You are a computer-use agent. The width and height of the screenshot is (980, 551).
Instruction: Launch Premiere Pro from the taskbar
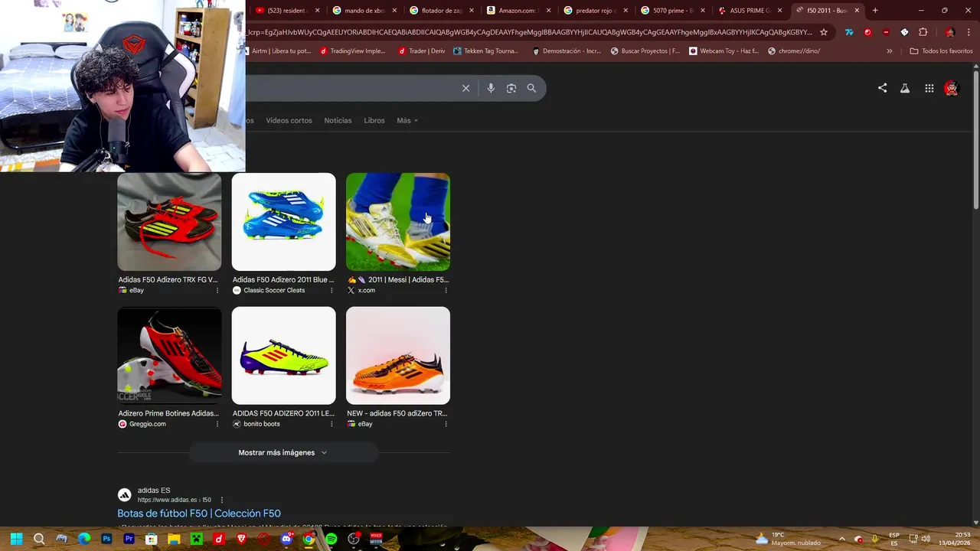click(x=129, y=539)
